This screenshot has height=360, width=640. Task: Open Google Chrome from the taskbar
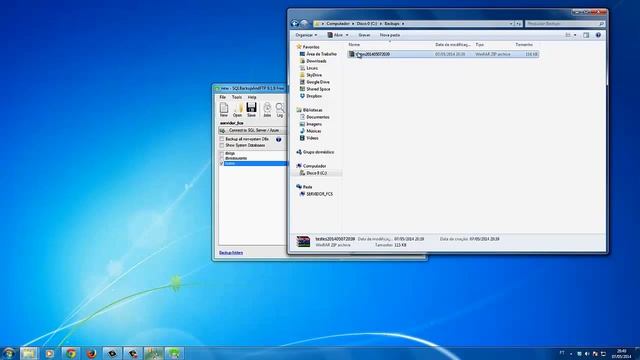click(x=71, y=353)
